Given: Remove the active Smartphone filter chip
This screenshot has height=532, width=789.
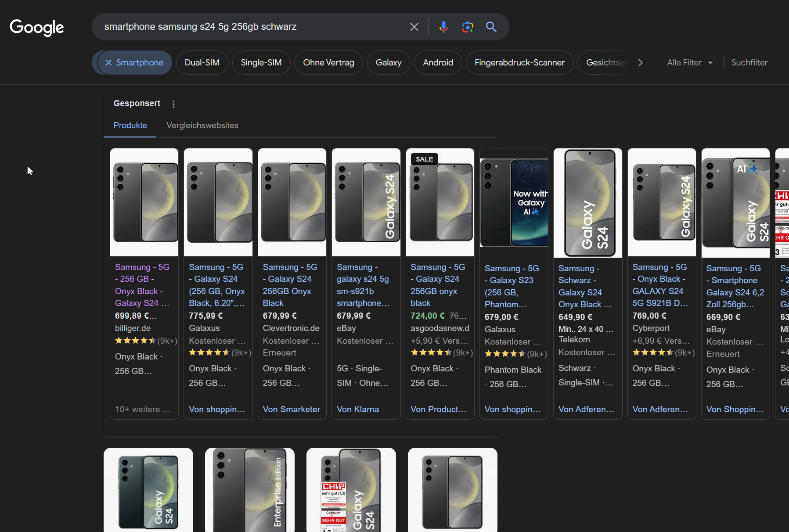Looking at the screenshot, I should coord(108,63).
